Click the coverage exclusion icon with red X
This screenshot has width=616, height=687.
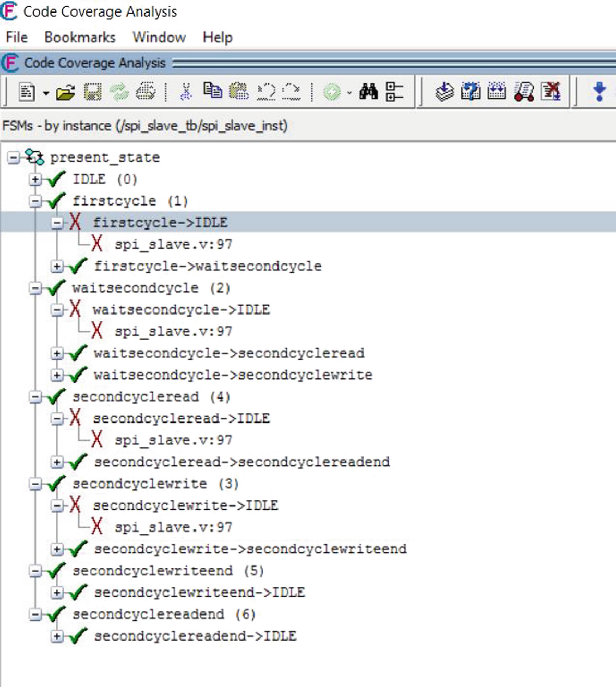click(551, 92)
